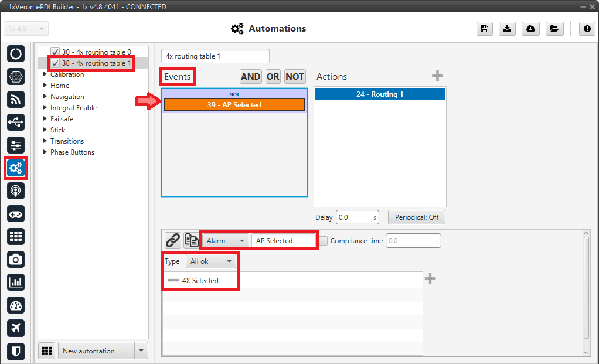
Task: Select the 39 - AP Selected event
Action: click(x=234, y=105)
